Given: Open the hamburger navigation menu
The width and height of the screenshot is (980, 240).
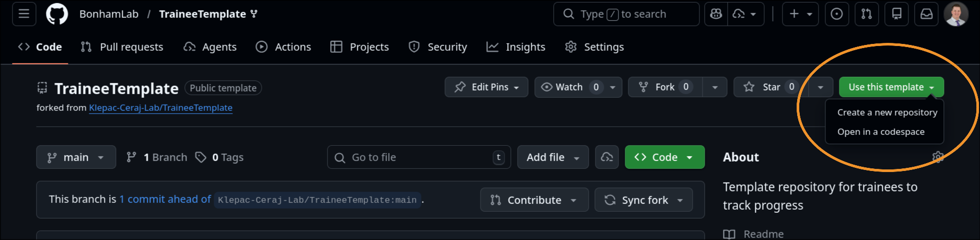Looking at the screenshot, I should [x=24, y=14].
